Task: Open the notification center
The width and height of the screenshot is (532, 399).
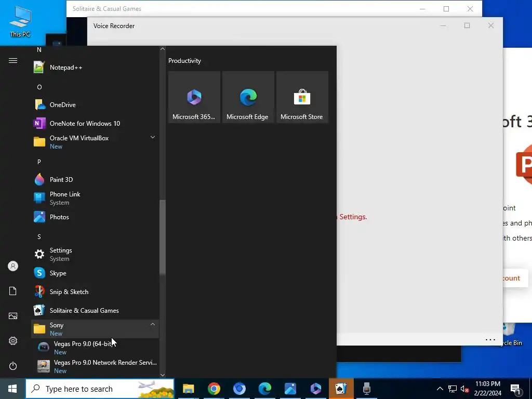Action: click(x=516, y=389)
